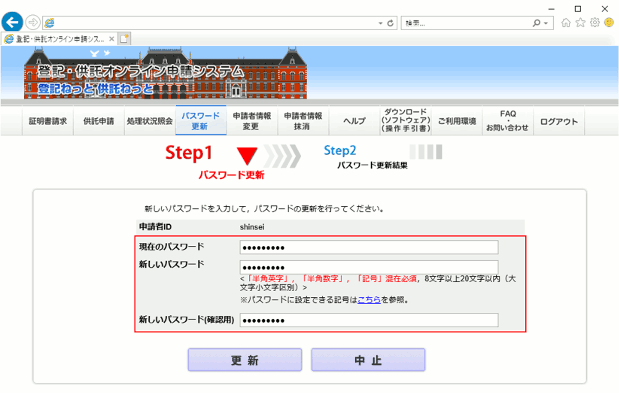Click the 新しいパスワード(確認用) input field

369,320
